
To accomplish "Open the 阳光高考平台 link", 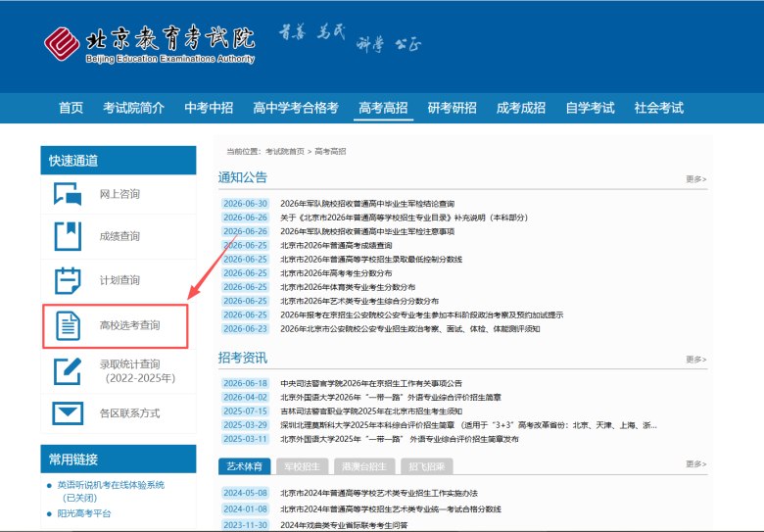I will (x=84, y=513).
